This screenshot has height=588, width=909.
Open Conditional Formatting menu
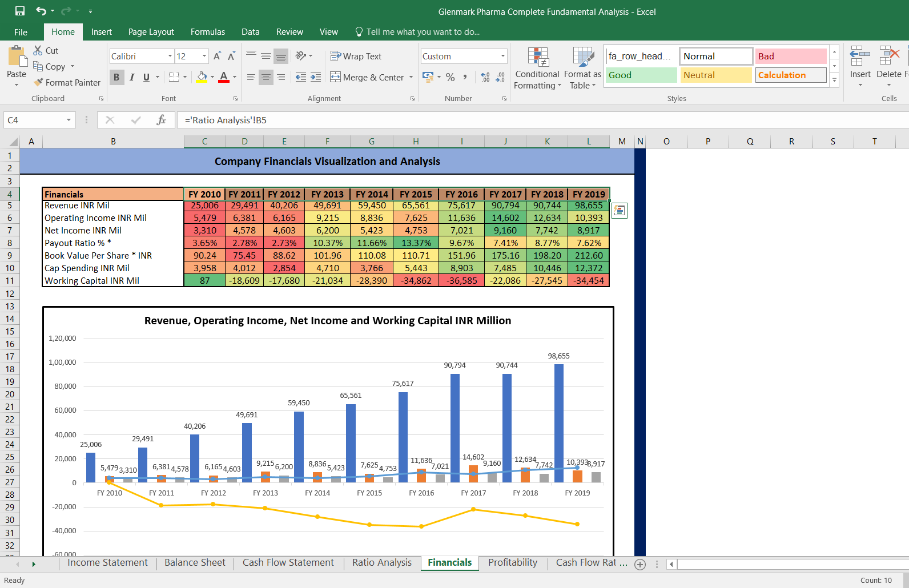coord(537,68)
